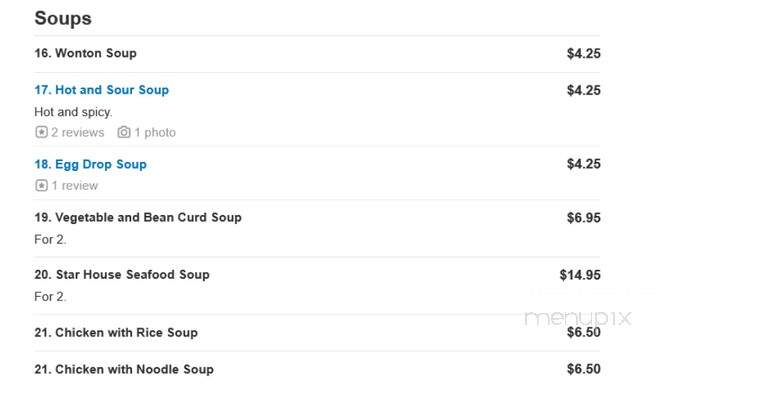Viewport: 757px width, 401px height.
Task: Click the $6.95 Vegetable Soup price
Action: coord(584,218)
